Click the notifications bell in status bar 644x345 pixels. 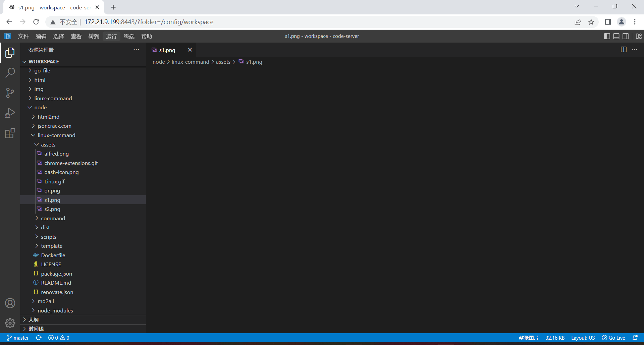(635, 338)
